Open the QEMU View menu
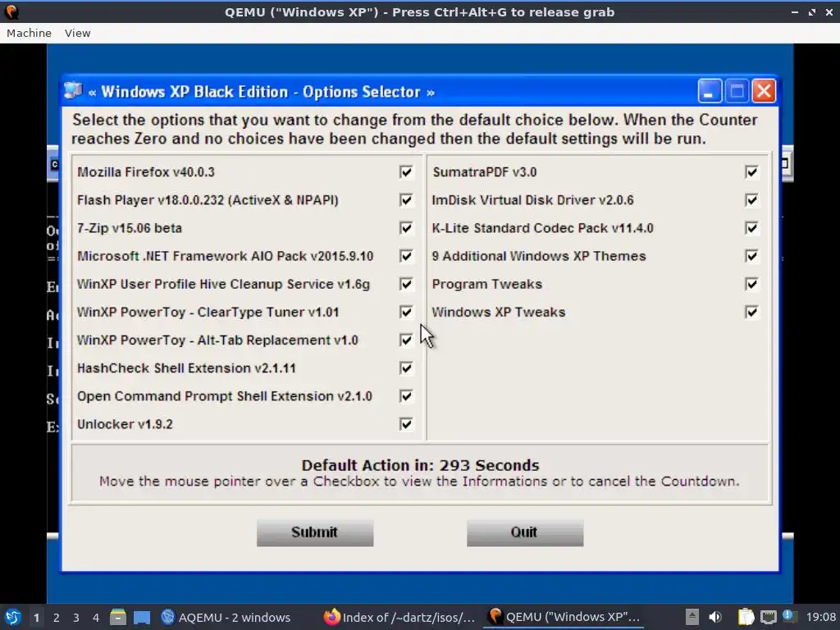Viewport: 840px width, 630px height. pyautogui.click(x=78, y=33)
